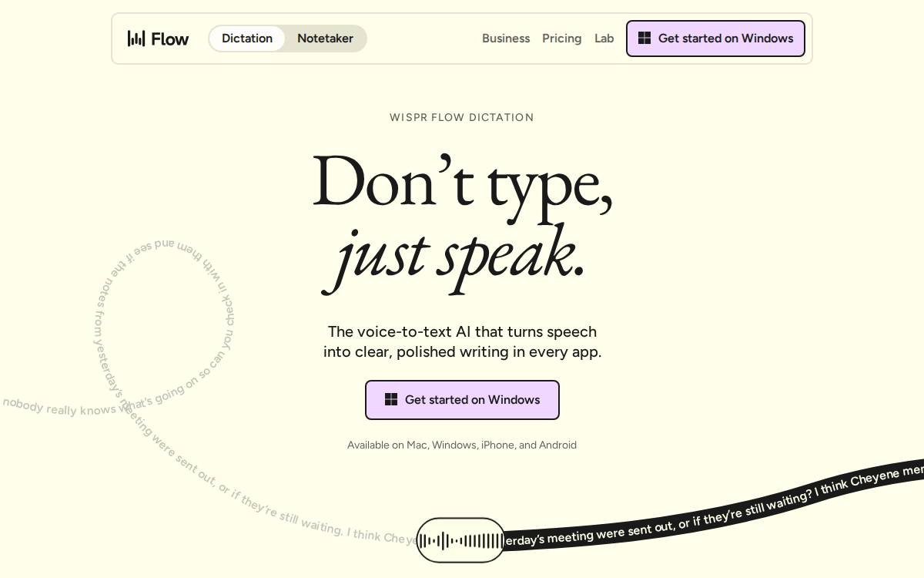The width and height of the screenshot is (924, 578).
Task: Click the Windows logo in the hero button
Action: tap(391, 399)
